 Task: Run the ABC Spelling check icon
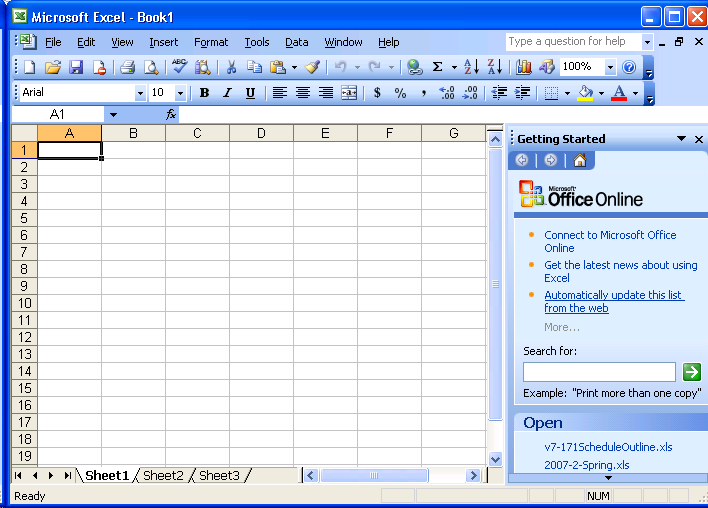(179, 66)
